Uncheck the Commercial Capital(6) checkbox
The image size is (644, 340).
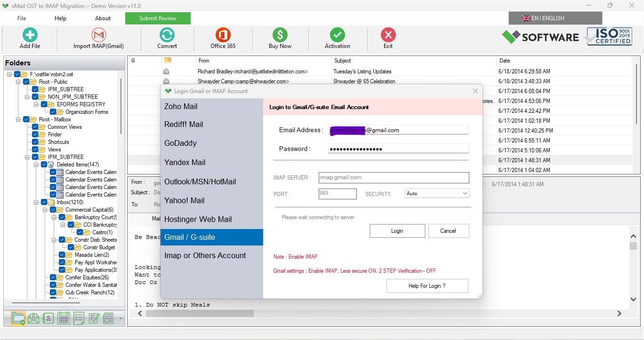pyautogui.click(x=53, y=210)
